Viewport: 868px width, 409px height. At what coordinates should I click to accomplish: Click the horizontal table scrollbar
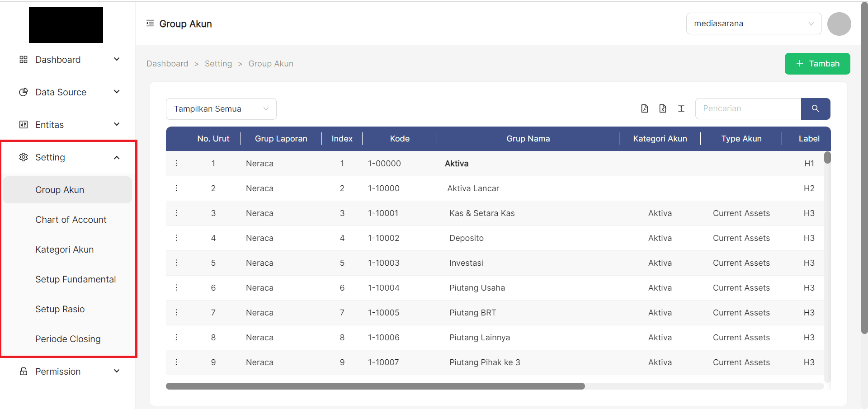(375, 386)
